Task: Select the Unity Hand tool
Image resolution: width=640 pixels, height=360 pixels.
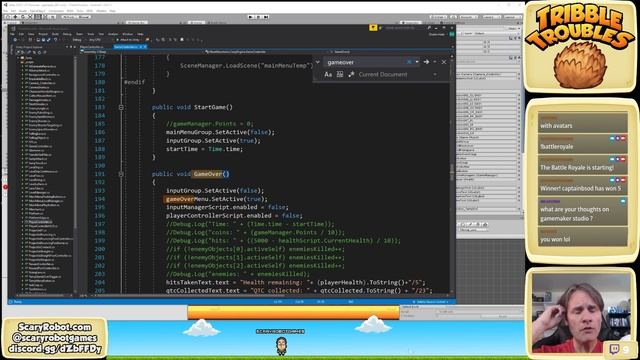Action: [7, 17]
